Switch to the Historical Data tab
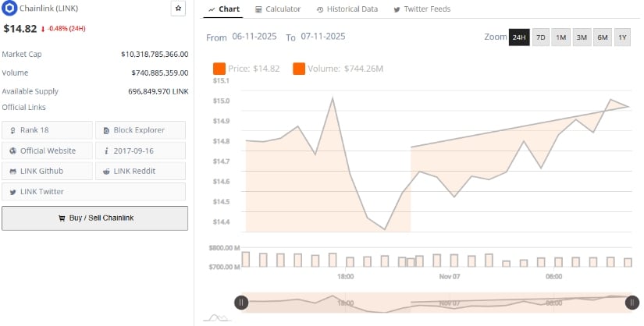This screenshot has width=644, height=326. click(x=347, y=9)
